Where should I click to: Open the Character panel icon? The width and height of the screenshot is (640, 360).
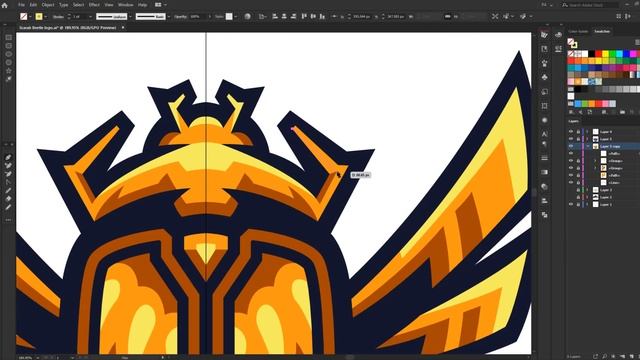click(x=544, y=133)
